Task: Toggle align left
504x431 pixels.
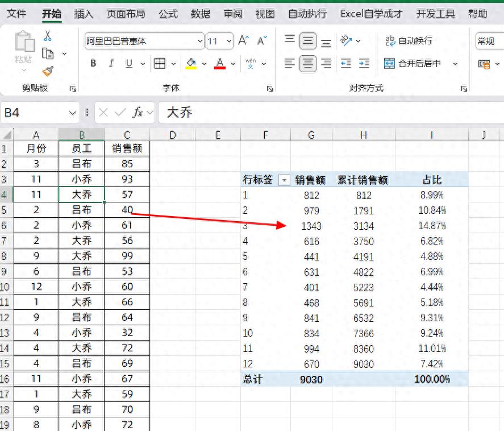Action: [290, 64]
